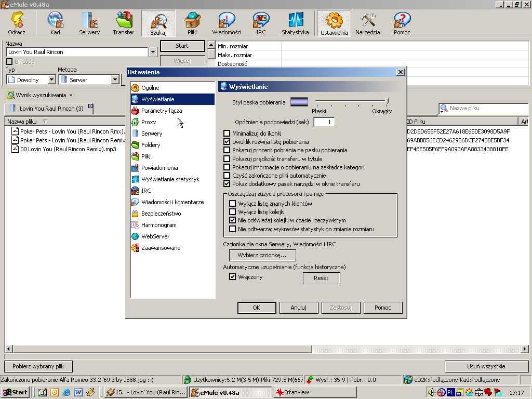
Task: Click the download bar style preview swatch
Action: [299, 102]
